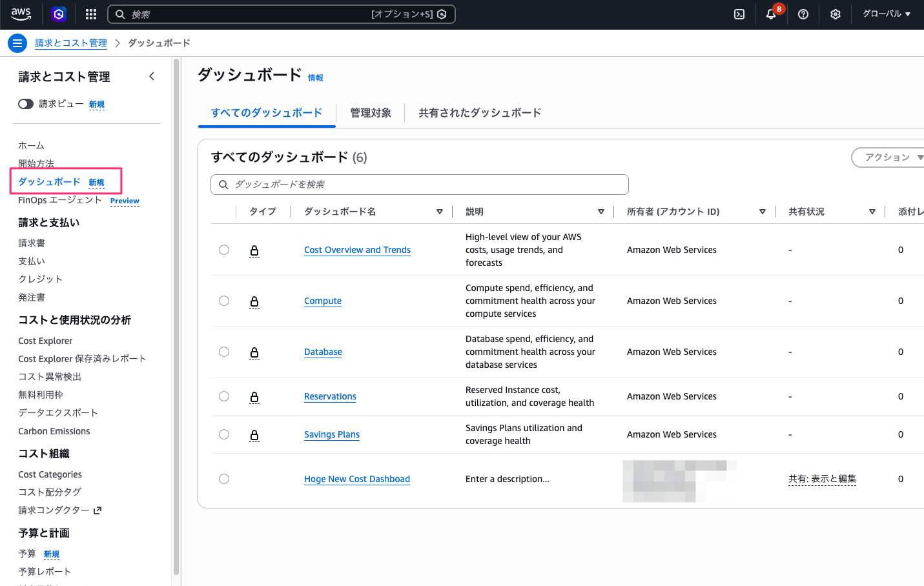The width and height of the screenshot is (924, 586).
Task: Open データエクスポート in sidebar
Action: pos(58,413)
